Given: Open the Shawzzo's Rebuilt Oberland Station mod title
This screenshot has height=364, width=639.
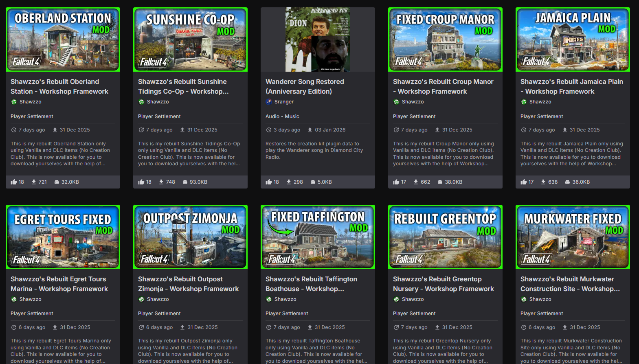Looking at the screenshot, I should coord(59,87).
